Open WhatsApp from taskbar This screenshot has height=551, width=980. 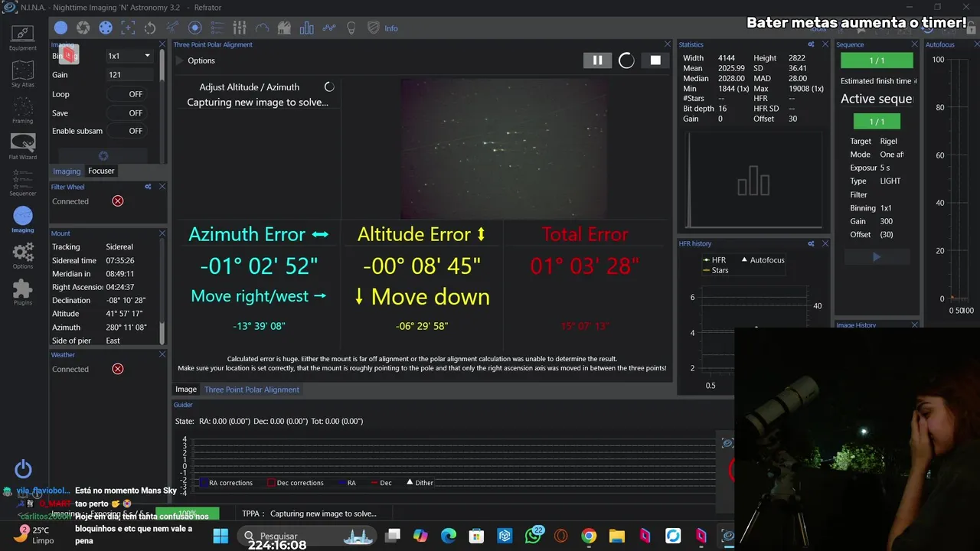point(533,536)
